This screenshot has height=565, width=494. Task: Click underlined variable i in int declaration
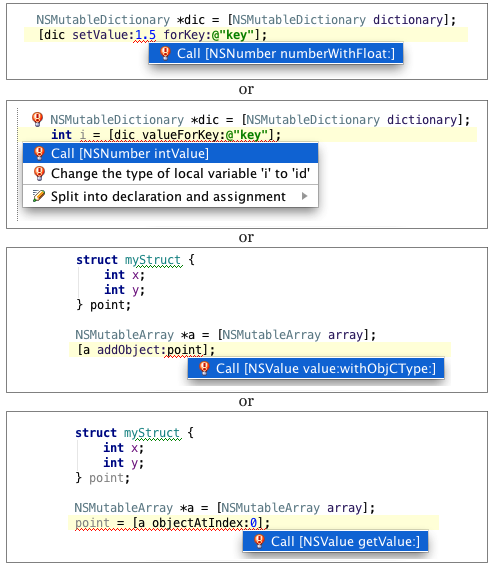coord(83,135)
